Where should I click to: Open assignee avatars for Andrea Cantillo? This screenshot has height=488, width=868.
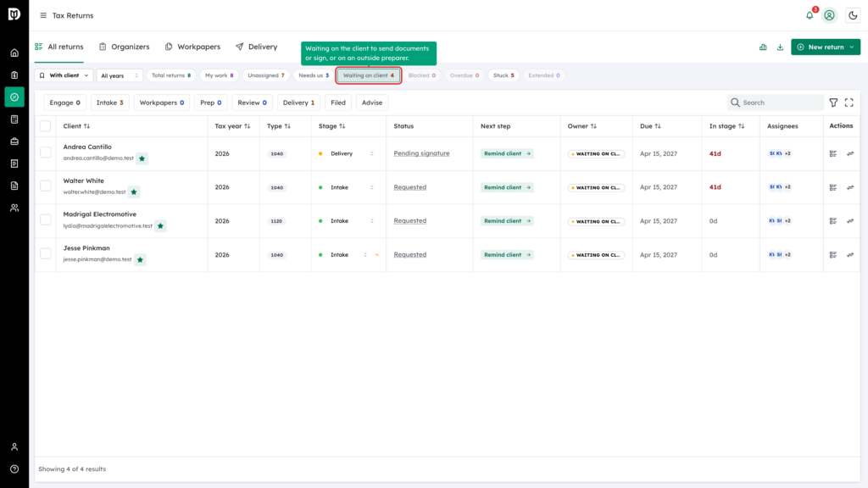[780, 154]
